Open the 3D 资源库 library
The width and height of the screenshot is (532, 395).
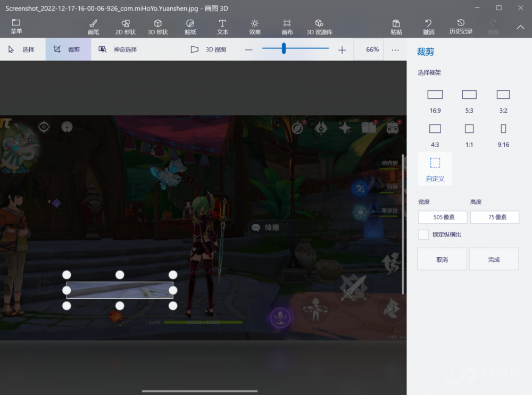(319, 27)
